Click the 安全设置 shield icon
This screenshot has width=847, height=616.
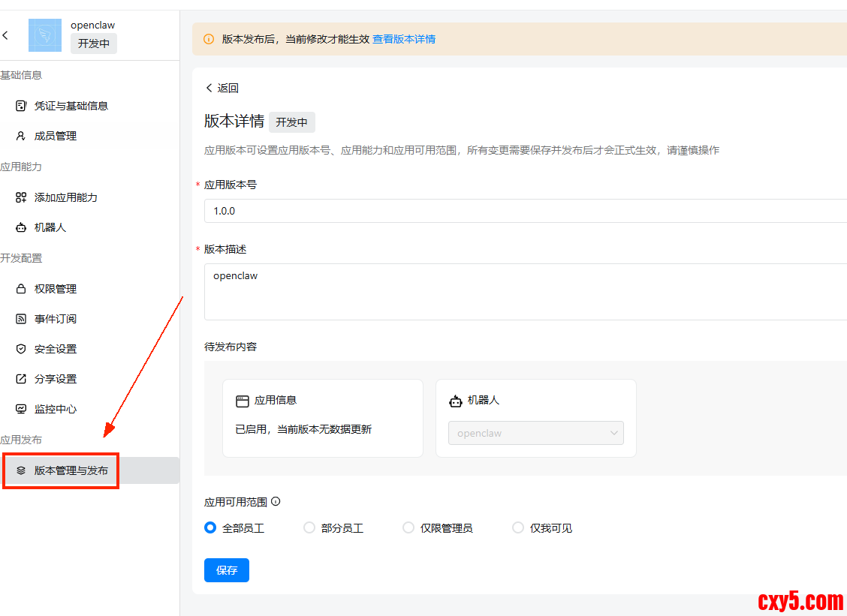21,349
